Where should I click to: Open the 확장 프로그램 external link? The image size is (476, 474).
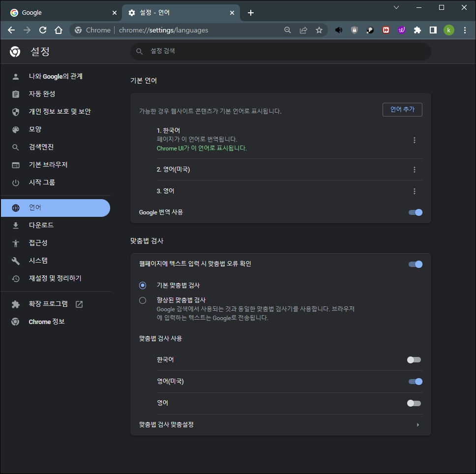click(79, 304)
